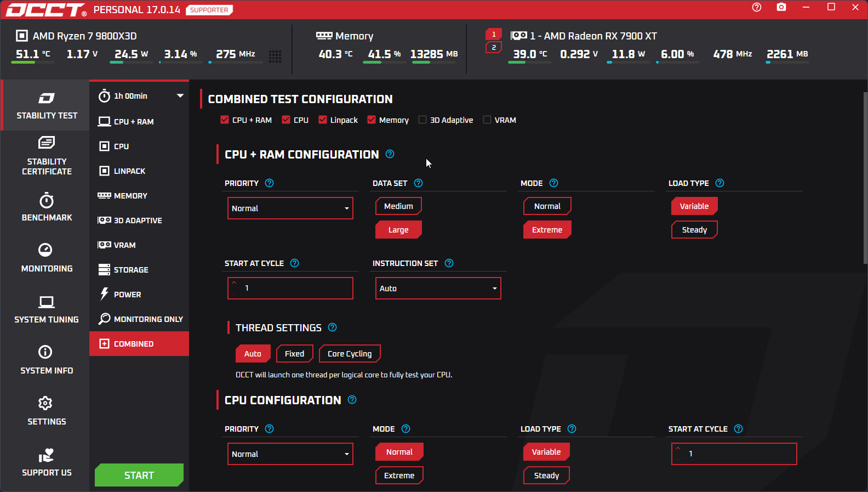Open the help icon in the title bar

point(757,7)
